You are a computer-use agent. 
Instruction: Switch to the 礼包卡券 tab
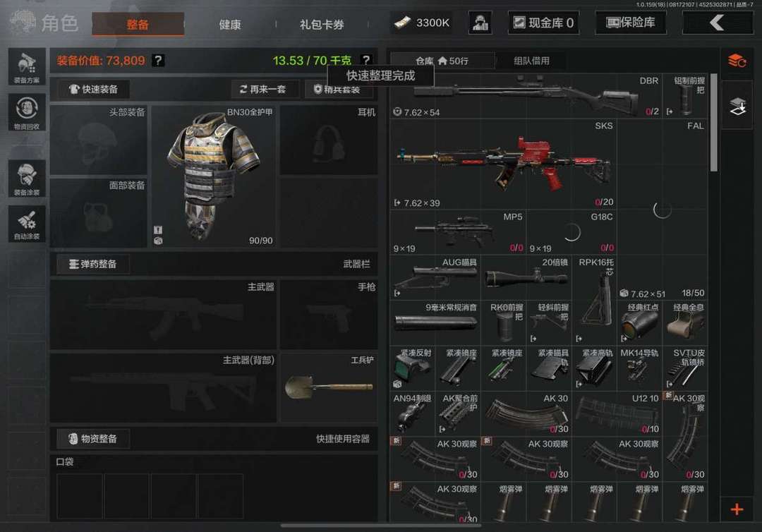point(322,24)
